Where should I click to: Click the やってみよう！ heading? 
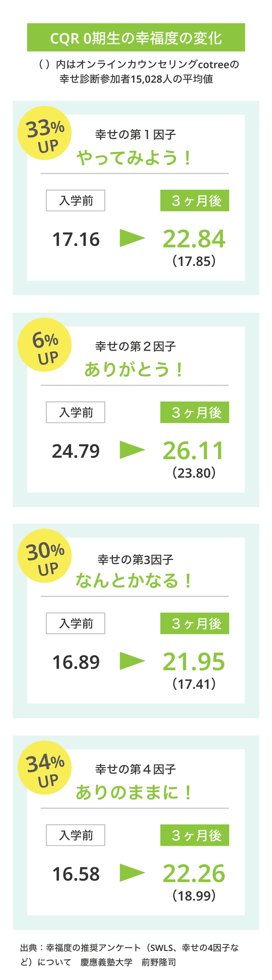click(x=135, y=158)
